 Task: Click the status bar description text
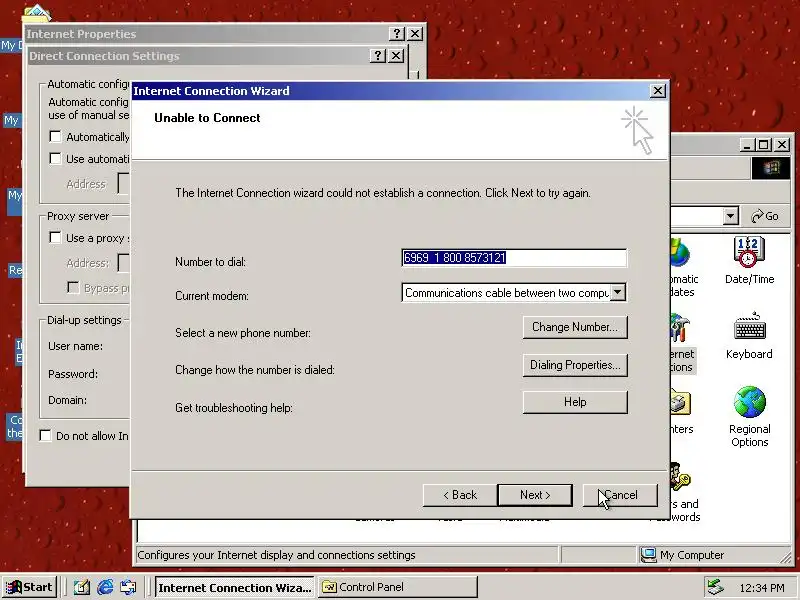tap(276, 555)
